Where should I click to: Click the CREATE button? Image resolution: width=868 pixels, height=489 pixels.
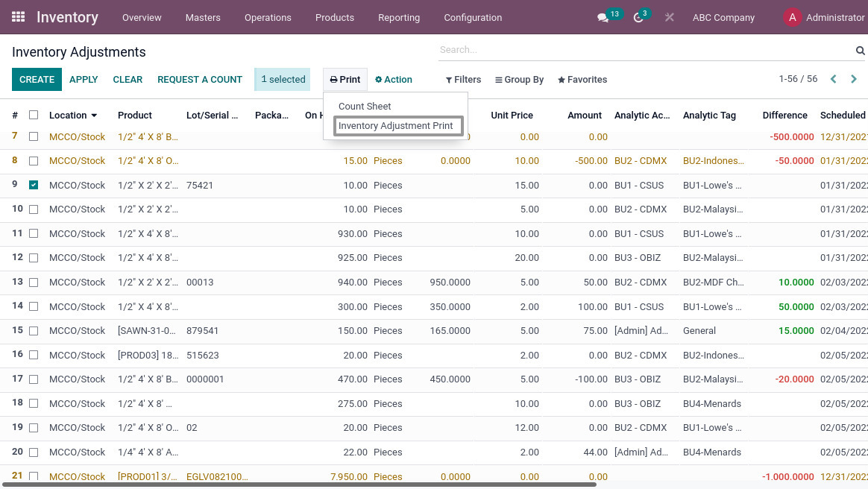point(37,79)
